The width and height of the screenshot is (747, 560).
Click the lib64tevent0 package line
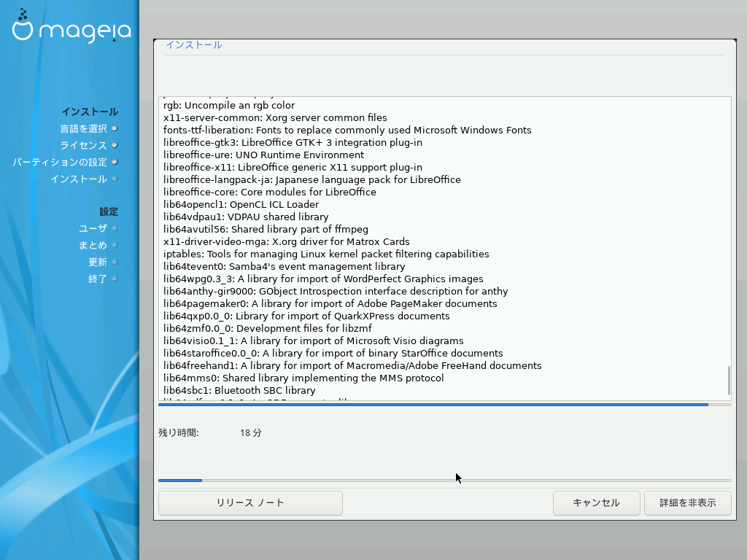(285, 266)
